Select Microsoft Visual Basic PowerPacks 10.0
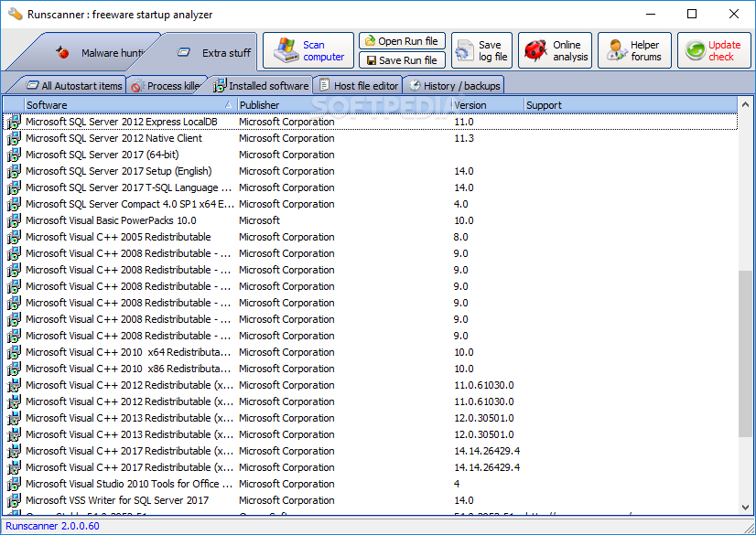 tap(111, 220)
